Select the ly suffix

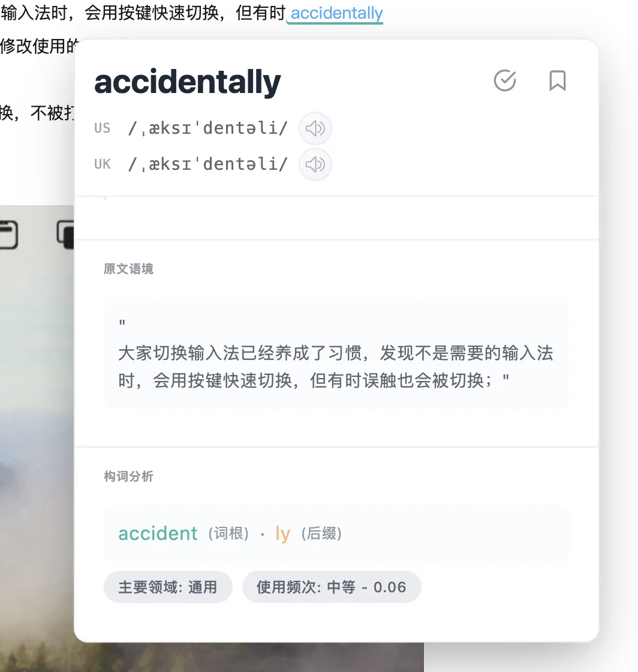[282, 534]
